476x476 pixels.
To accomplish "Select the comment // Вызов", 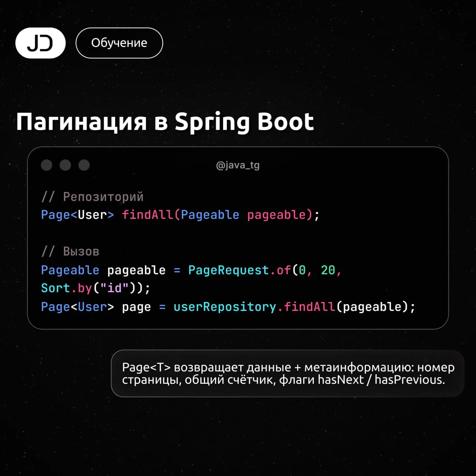I will tap(70, 251).
